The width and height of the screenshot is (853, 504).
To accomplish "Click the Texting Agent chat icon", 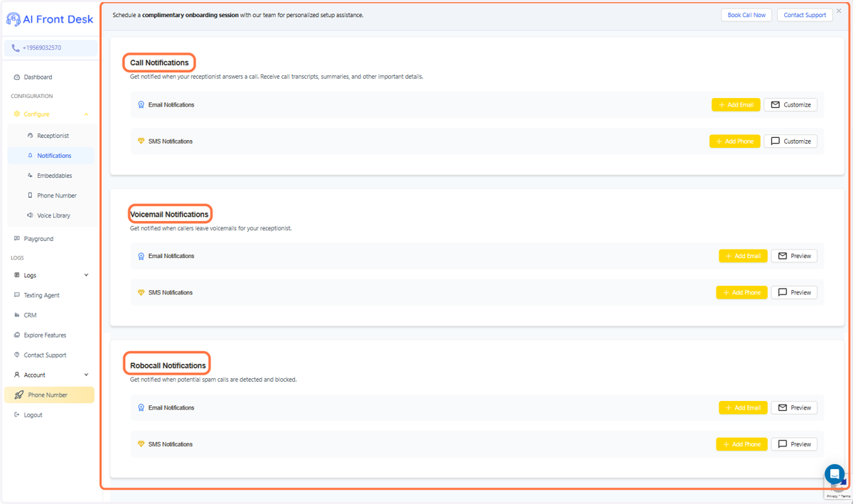I will tap(17, 295).
